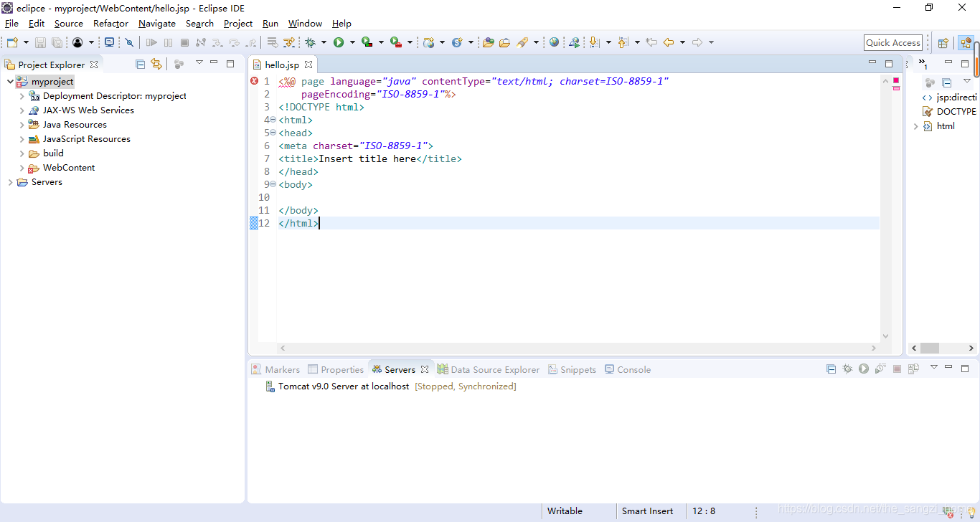Open the Window menu

pyautogui.click(x=305, y=24)
